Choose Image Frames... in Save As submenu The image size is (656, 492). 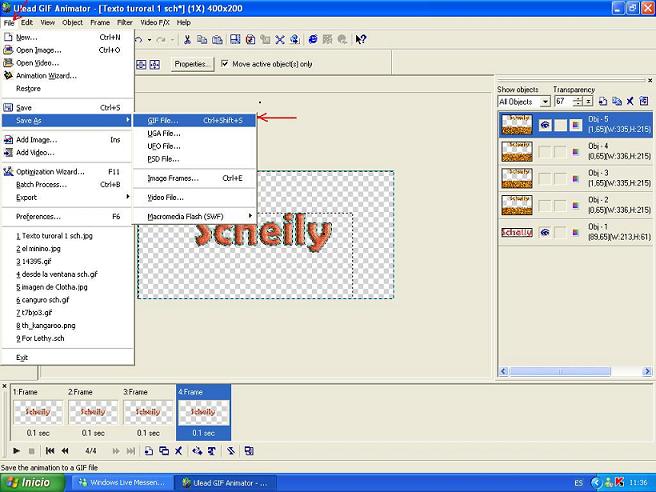pos(195,178)
